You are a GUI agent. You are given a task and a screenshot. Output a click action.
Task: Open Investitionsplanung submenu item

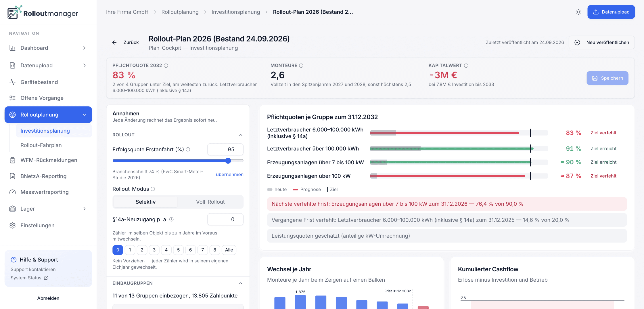(54, 131)
